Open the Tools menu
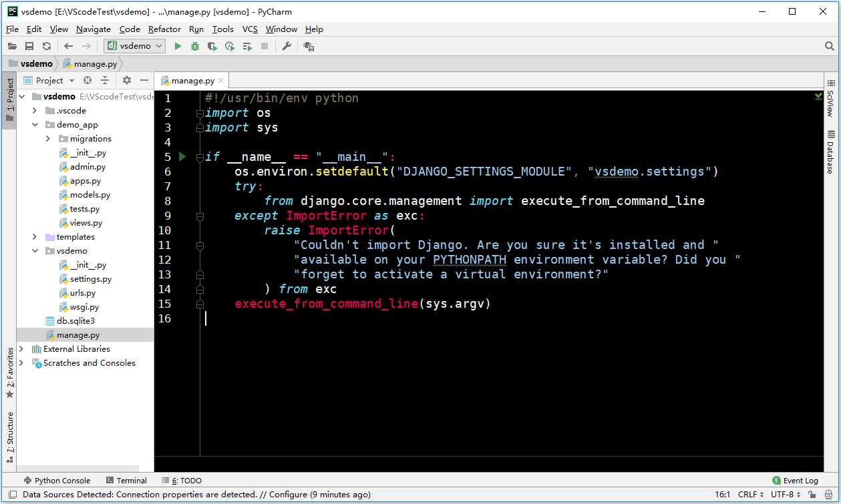The image size is (841, 504). (x=223, y=29)
